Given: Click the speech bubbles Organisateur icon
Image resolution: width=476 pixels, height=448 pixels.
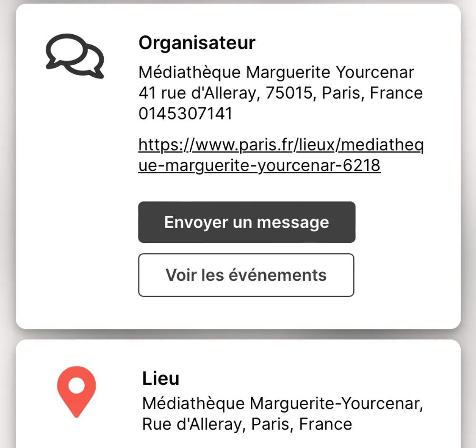Looking at the screenshot, I should [x=75, y=56].
